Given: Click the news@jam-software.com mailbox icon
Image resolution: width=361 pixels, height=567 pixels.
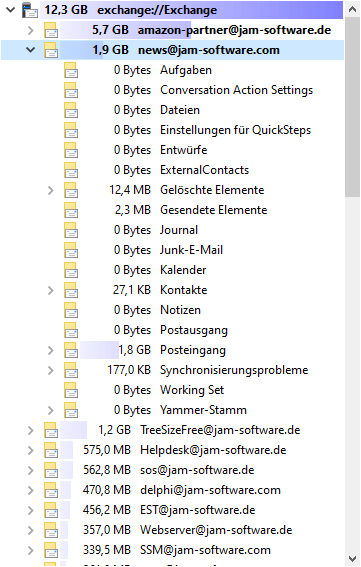Looking at the screenshot, I should [51, 50].
